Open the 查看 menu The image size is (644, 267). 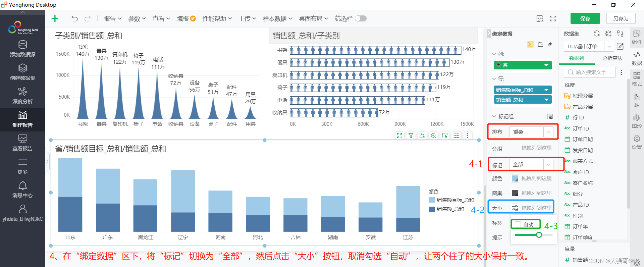coord(161,19)
